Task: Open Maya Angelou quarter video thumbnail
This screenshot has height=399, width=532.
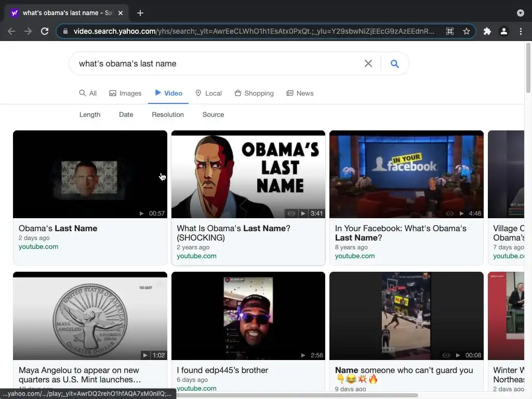Action: coord(90,315)
